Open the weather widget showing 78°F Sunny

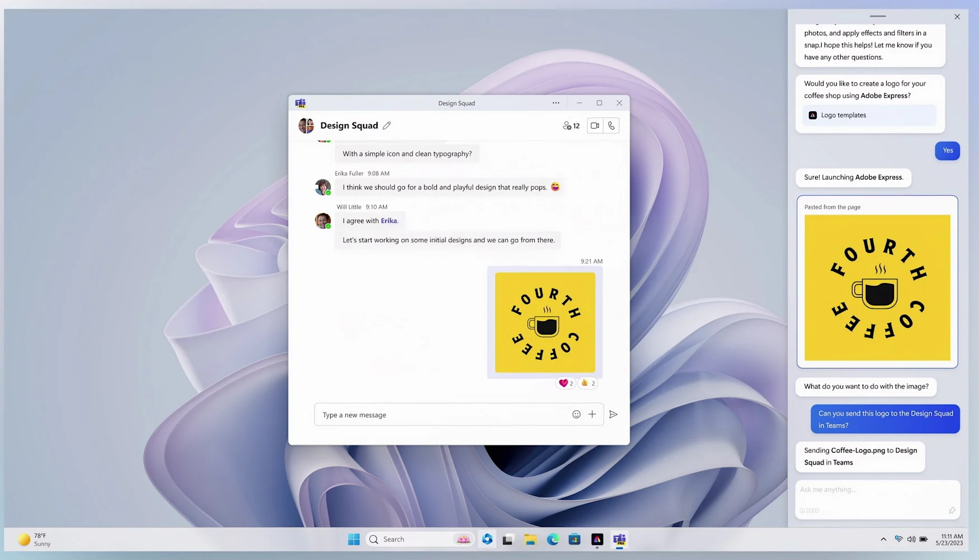click(x=35, y=539)
